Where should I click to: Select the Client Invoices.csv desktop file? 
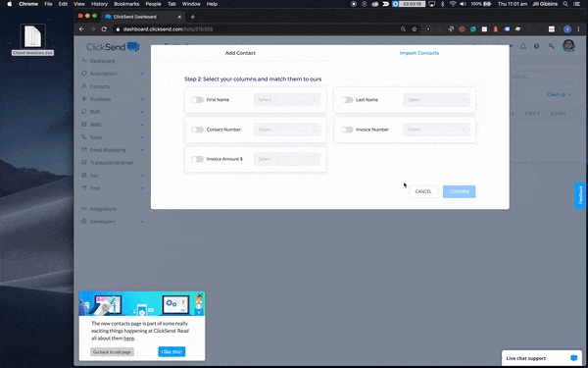pyautogui.click(x=32, y=40)
